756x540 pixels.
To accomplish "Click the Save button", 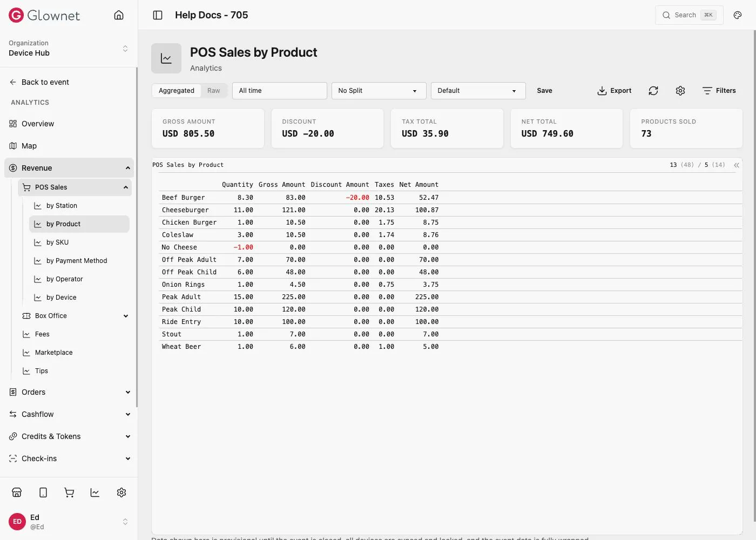I will [x=544, y=91].
